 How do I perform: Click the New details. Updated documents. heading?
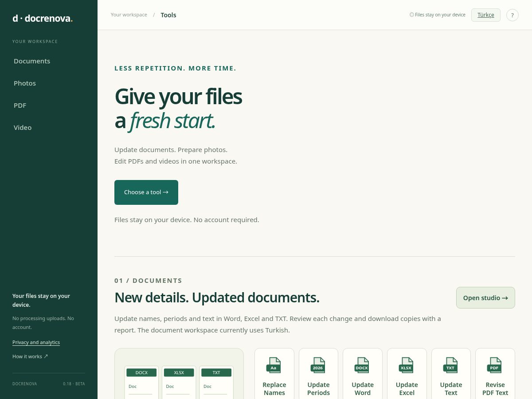(217, 297)
